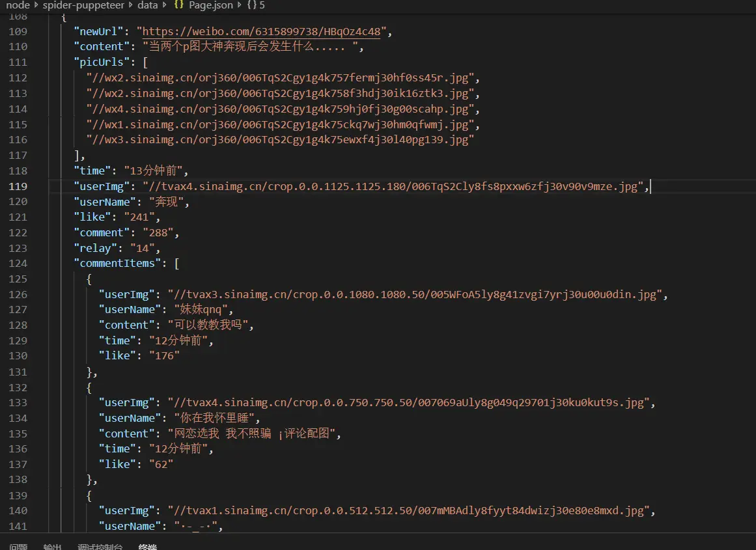Click the userName value "奔现"

[x=166, y=202]
